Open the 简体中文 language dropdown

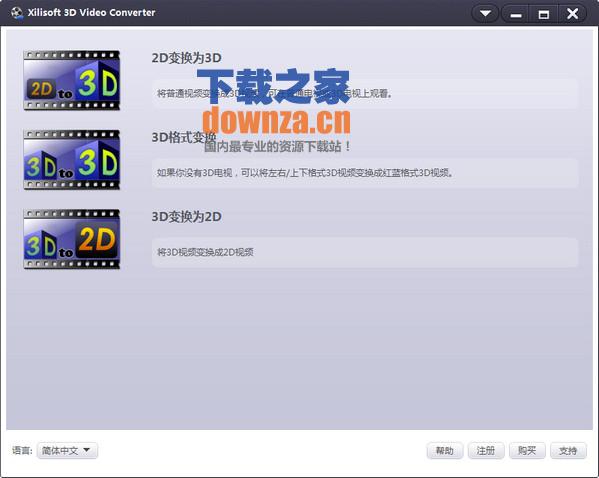click(x=67, y=451)
